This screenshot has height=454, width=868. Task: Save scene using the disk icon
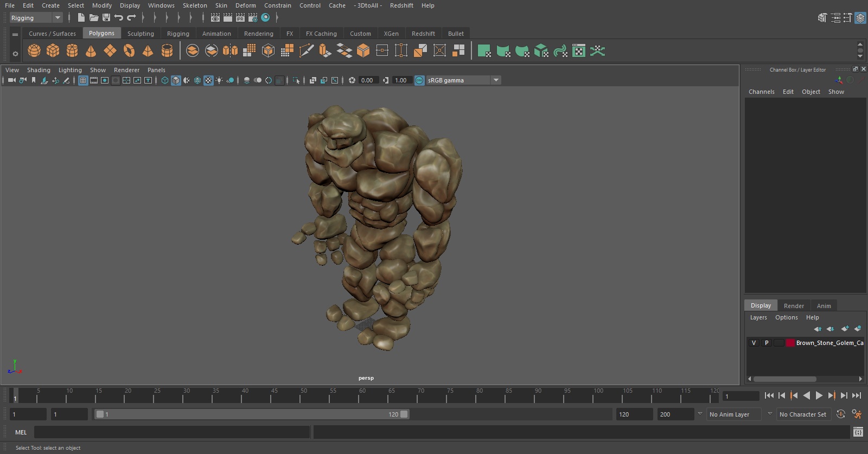tap(106, 18)
